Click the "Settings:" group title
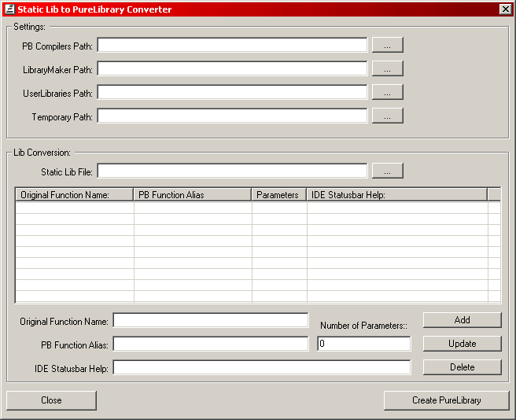 click(29, 27)
